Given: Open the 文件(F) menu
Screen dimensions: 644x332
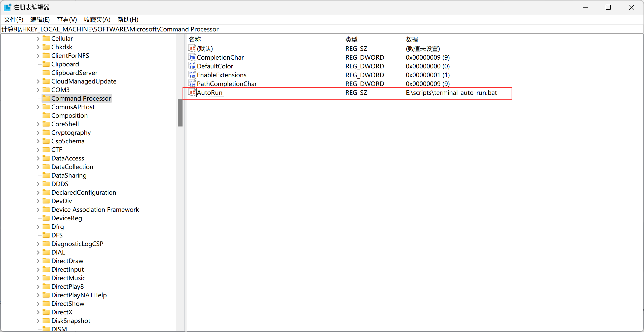Looking at the screenshot, I should tap(14, 20).
